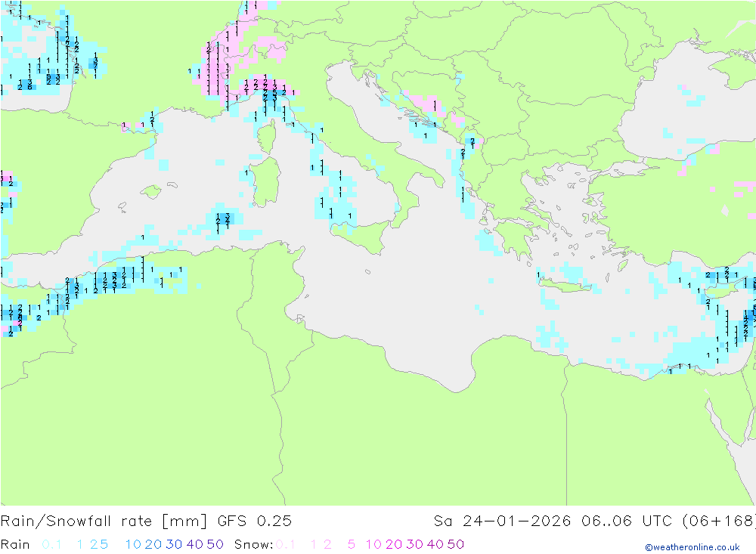Select the rain legend value 20
756x554 pixels.
tap(153, 544)
